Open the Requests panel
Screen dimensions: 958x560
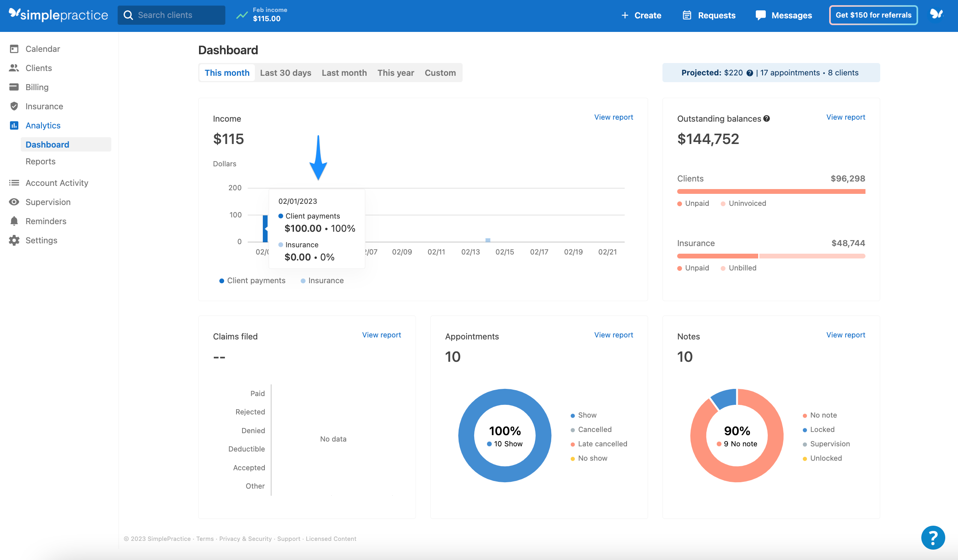(709, 15)
